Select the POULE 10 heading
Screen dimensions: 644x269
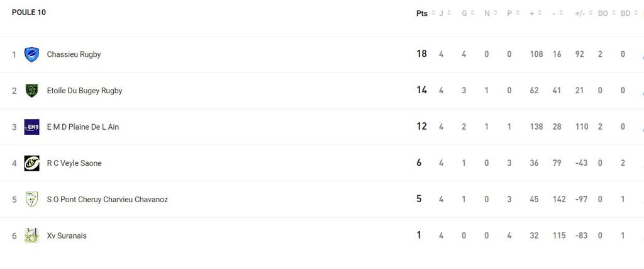[x=29, y=13]
